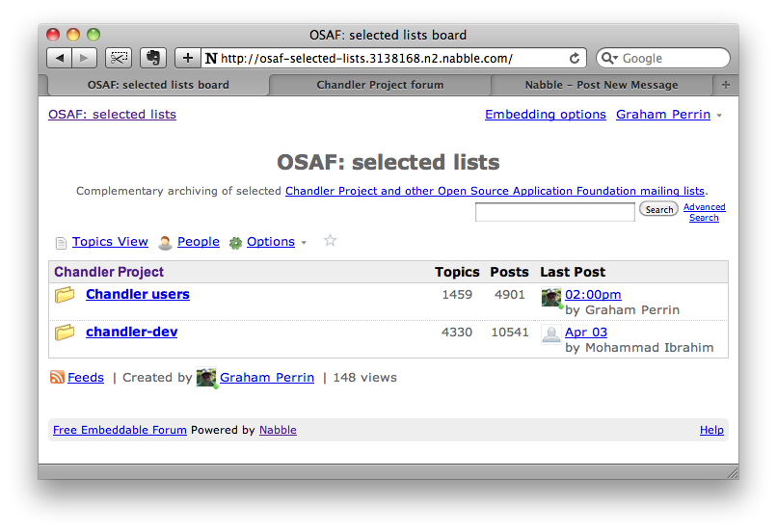
Task: Click the forum search text field
Action: pos(554,212)
